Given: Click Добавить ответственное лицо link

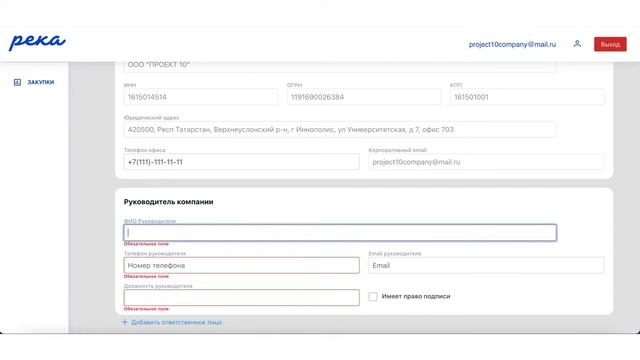Looking at the screenshot, I should [x=176, y=322].
